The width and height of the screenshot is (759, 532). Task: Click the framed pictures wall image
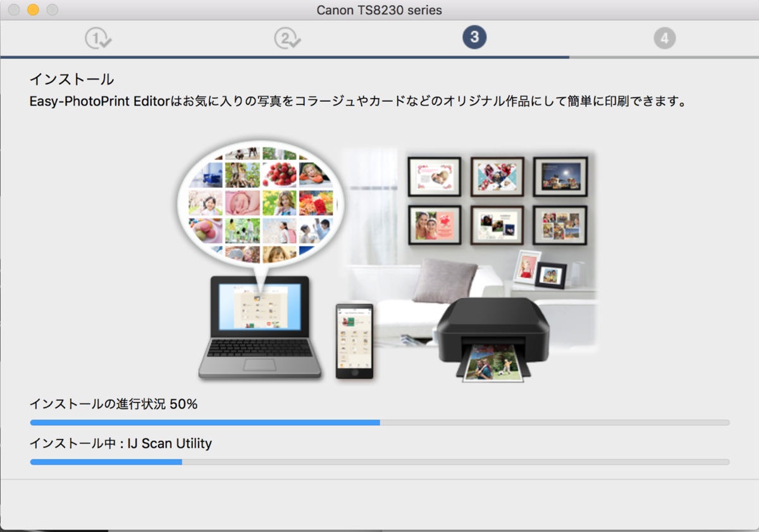coord(497,200)
